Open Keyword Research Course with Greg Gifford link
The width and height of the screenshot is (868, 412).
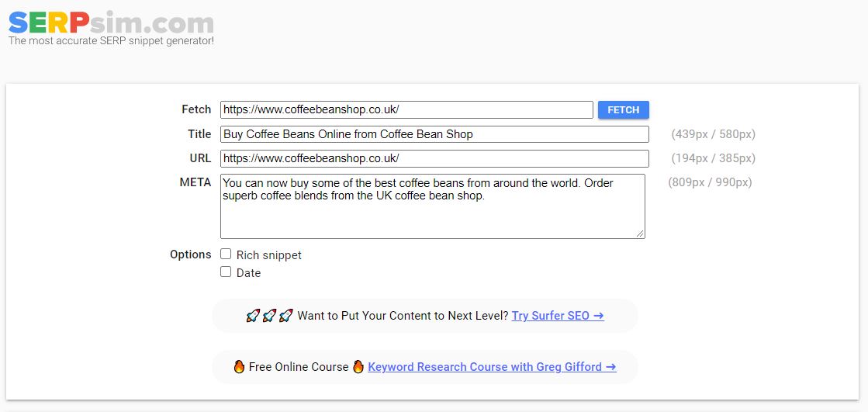[492, 366]
